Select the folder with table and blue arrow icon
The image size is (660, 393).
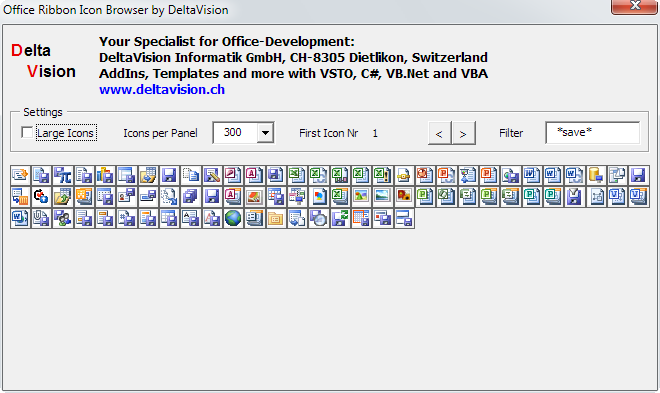tap(148, 175)
